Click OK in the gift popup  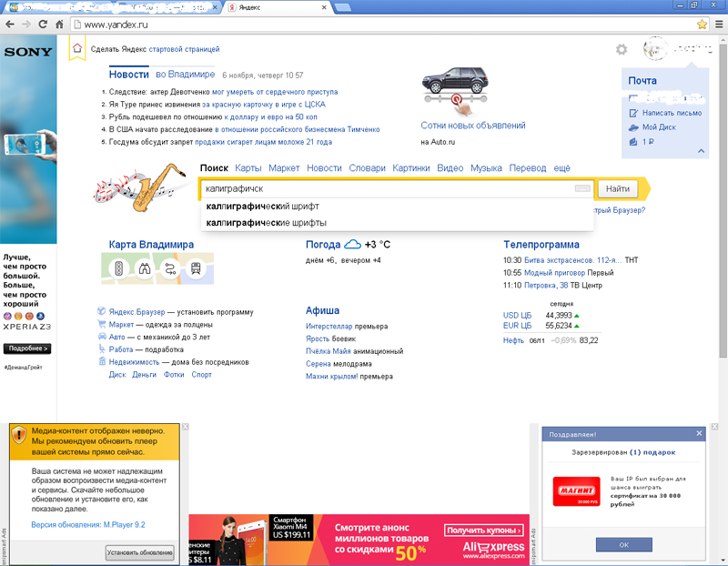[x=624, y=545]
